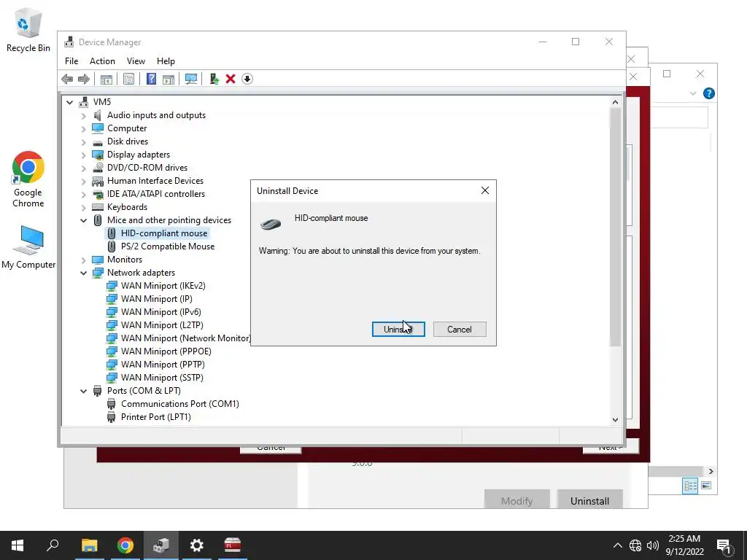Expand the Disk drives node

tap(83, 141)
